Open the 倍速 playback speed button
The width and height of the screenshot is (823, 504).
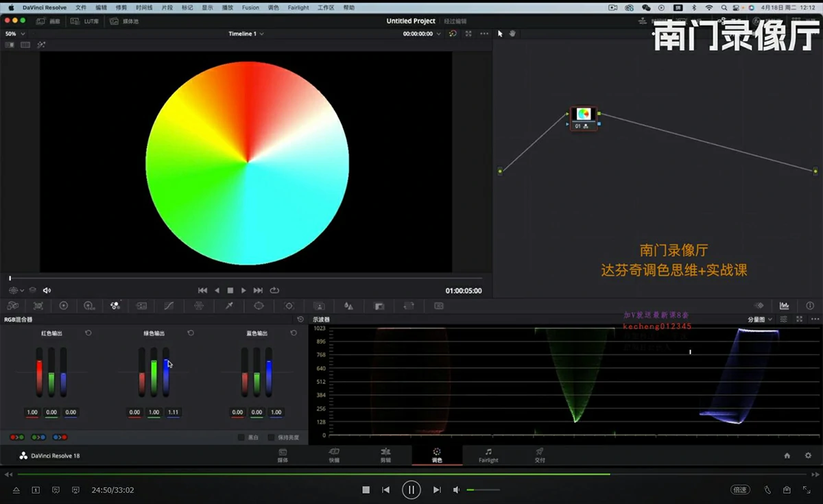[x=740, y=490]
